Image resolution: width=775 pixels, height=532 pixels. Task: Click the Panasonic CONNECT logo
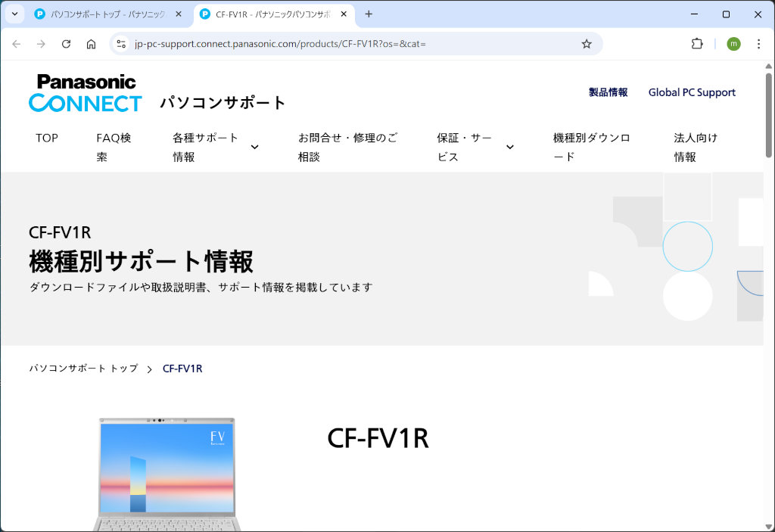86,92
